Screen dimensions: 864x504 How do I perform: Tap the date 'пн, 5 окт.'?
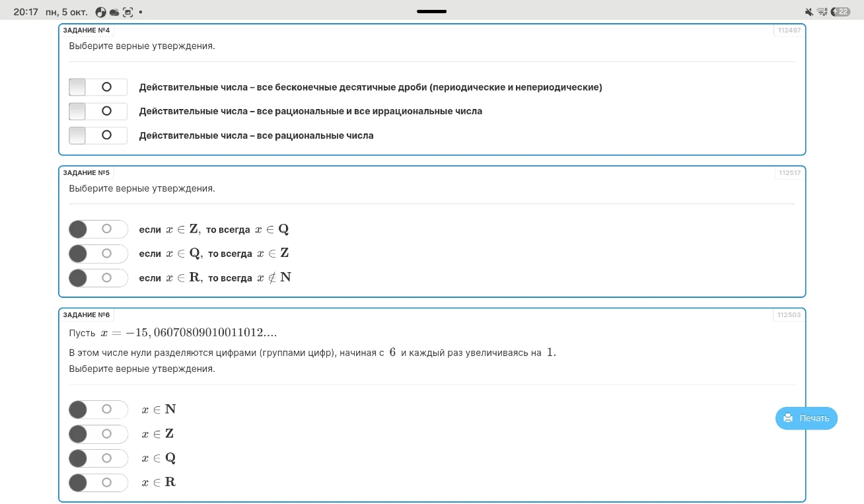(x=66, y=12)
